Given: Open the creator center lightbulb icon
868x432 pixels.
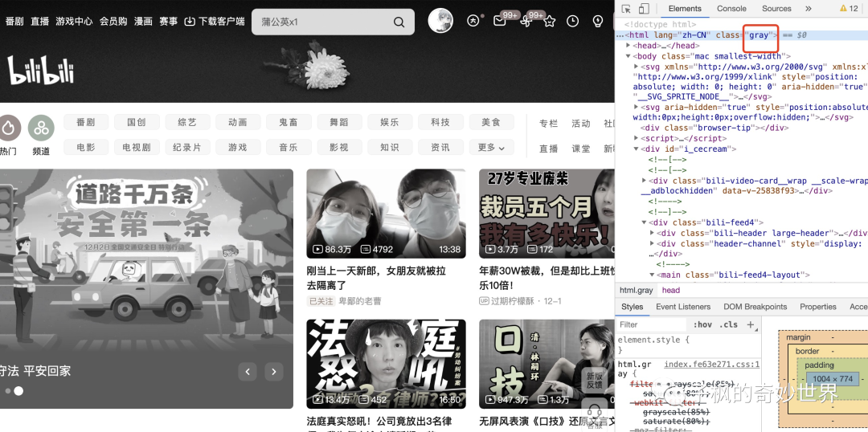Looking at the screenshot, I should pyautogui.click(x=597, y=22).
